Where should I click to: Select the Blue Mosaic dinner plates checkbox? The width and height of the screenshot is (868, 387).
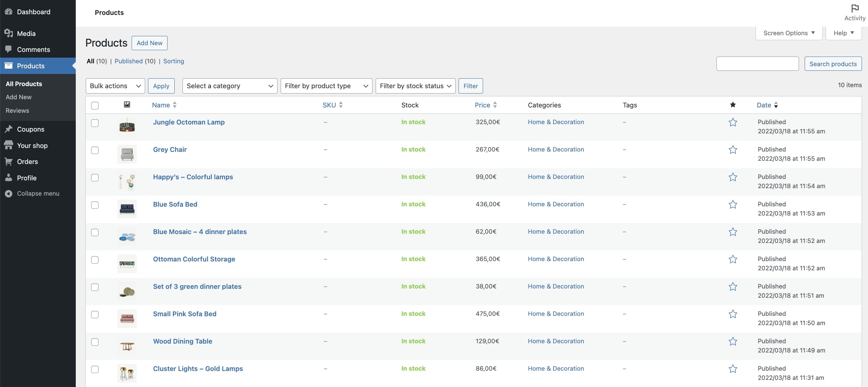tap(95, 233)
